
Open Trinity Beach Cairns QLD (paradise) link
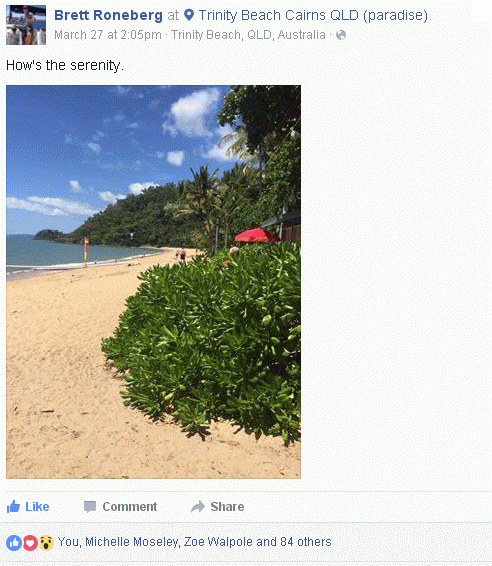[x=314, y=16]
